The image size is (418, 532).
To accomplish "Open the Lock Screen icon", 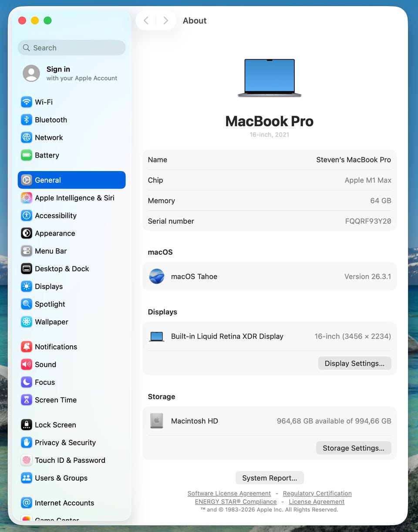I will pyautogui.click(x=27, y=425).
